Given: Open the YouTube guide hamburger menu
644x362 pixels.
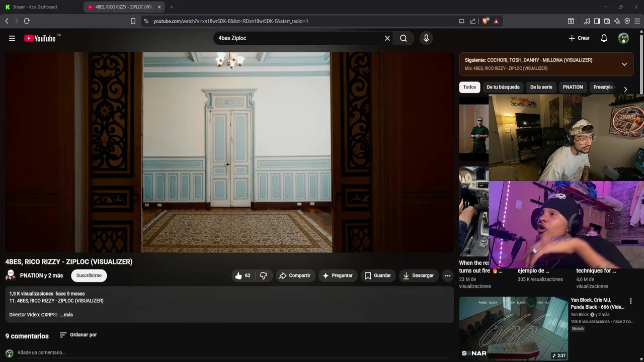Looking at the screenshot, I should [x=12, y=38].
